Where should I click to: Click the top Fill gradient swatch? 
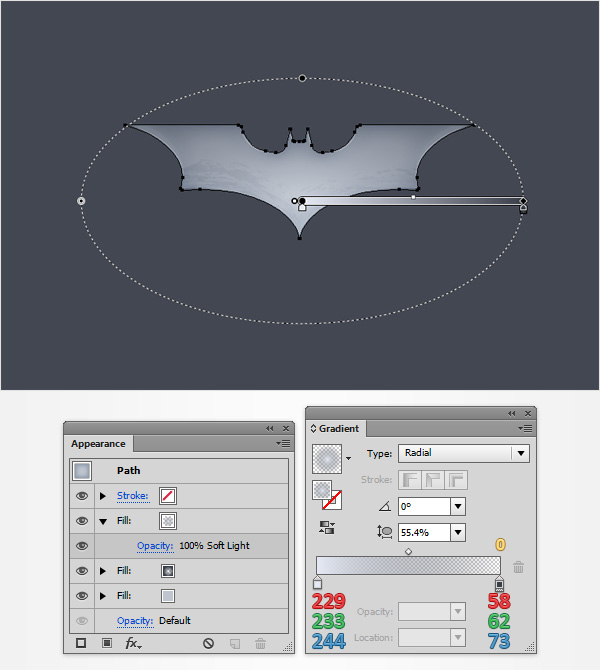pos(168,521)
